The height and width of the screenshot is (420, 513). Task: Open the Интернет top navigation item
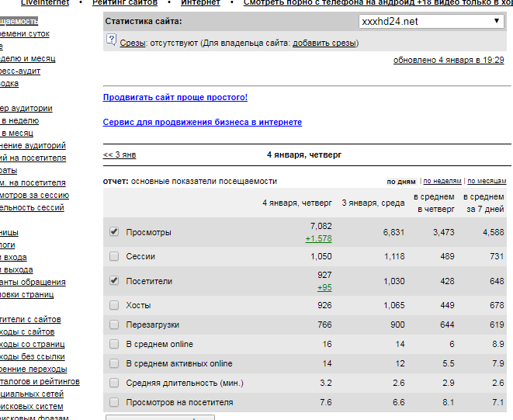(200, 3)
